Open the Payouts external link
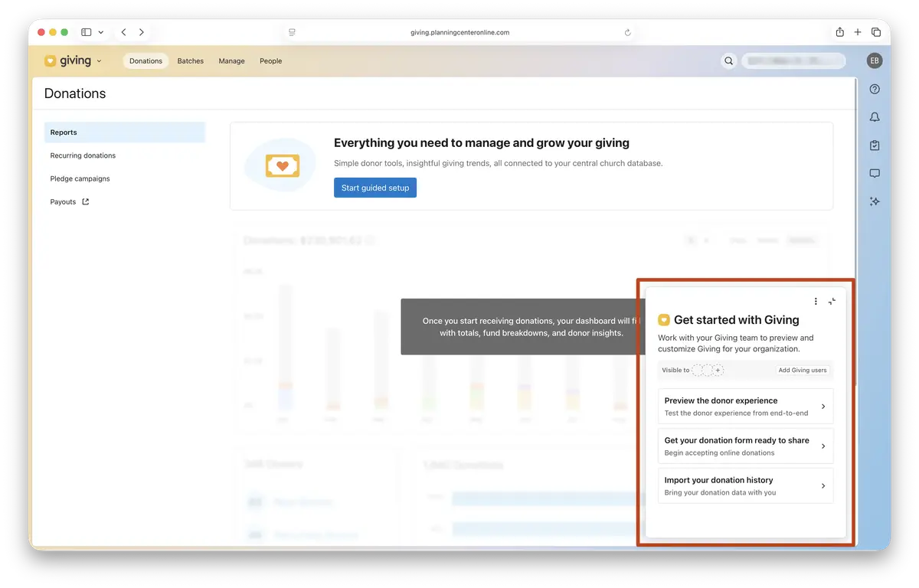The height and width of the screenshot is (588, 919). click(70, 202)
